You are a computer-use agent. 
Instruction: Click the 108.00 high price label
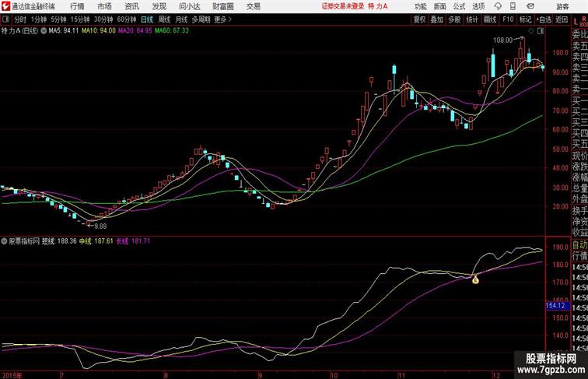coord(502,40)
